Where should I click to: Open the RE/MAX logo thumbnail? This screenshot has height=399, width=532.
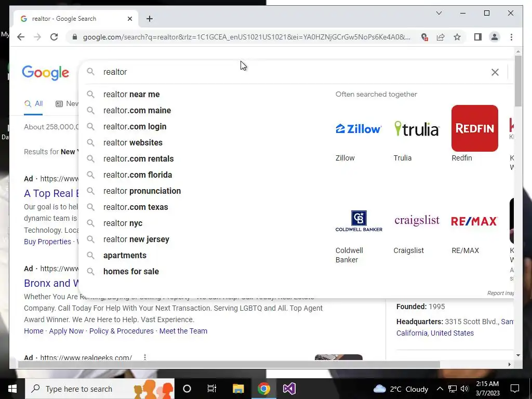click(x=474, y=221)
